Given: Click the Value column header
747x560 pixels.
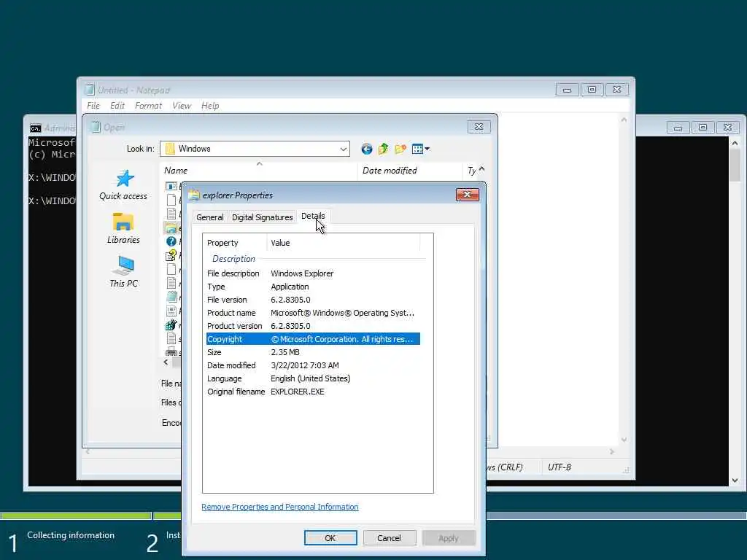Looking at the screenshot, I should tap(343, 243).
